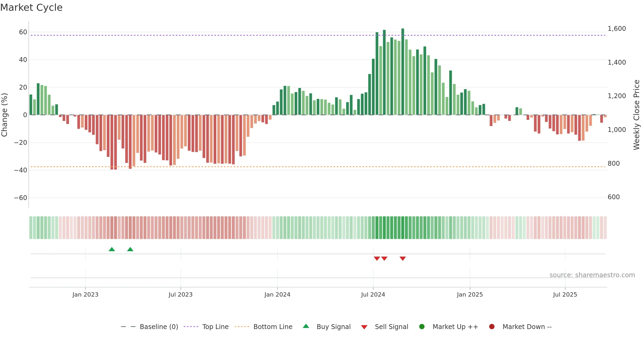The image size is (644, 362).
Task: Click the −20 label on the change axis
Action: point(21,143)
